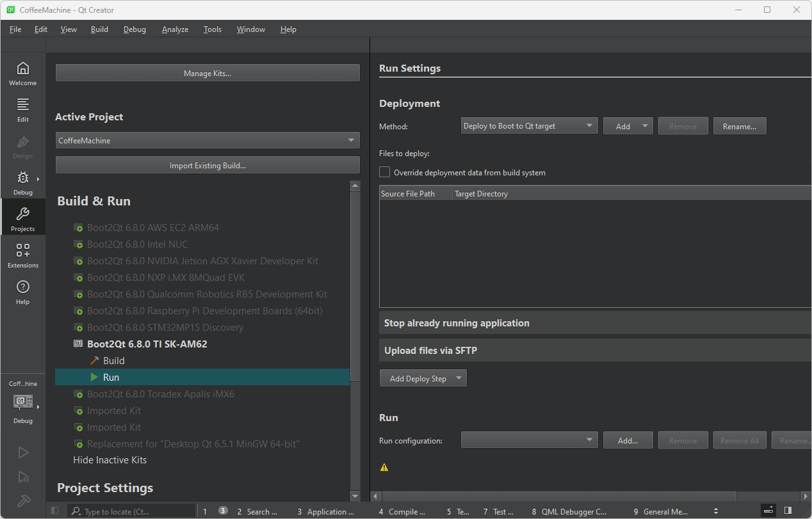This screenshot has height=519, width=812.
Task: Click the Build hammer icon at bottom
Action: [23, 500]
